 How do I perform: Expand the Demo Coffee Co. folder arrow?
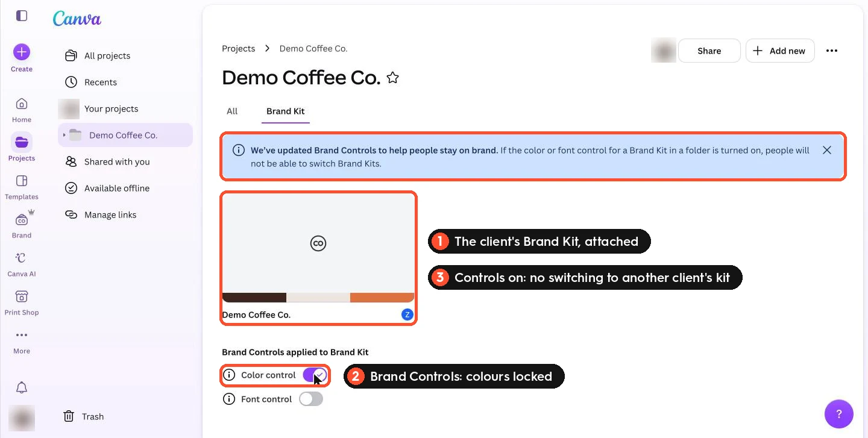click(x=64, y=135)
